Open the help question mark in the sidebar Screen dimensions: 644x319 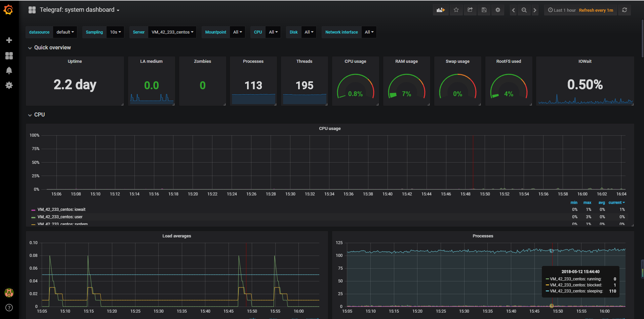pyautogui.click(x=9, y=307)
